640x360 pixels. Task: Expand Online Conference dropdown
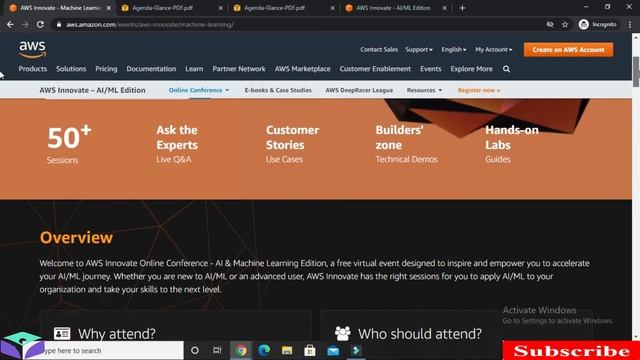click(x=199, y=90)
